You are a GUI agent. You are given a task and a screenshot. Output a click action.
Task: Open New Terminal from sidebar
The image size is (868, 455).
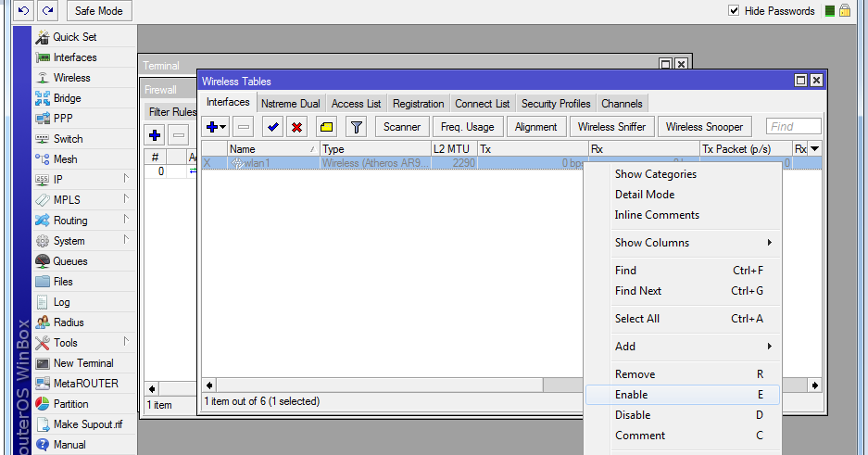(83, 363)
